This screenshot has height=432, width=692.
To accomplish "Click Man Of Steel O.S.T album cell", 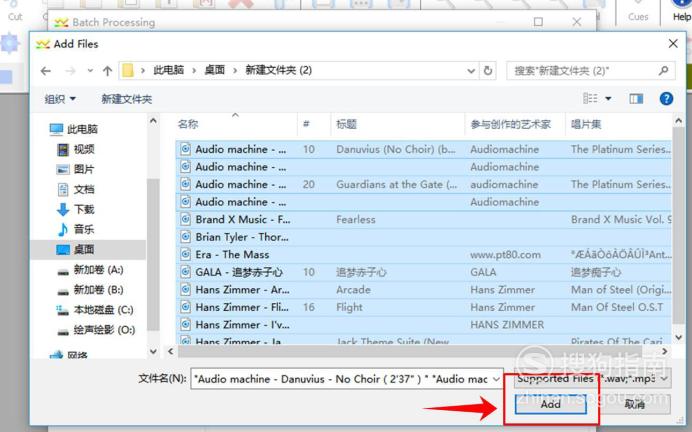I will point(617,307).
